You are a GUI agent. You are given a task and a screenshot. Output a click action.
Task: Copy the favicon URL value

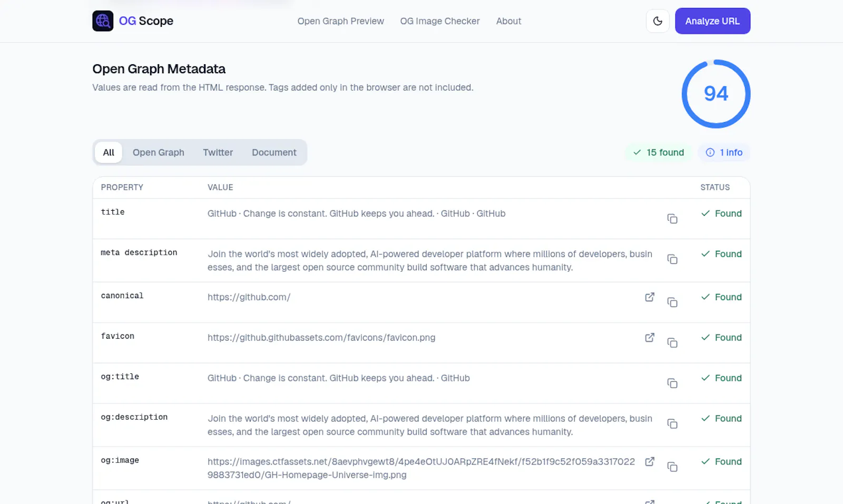click(672, 343)
